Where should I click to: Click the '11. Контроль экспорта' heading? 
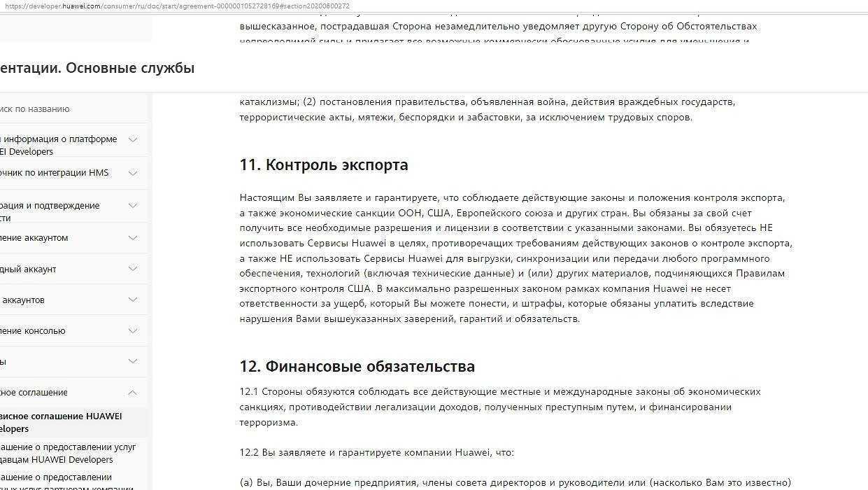[323, 165]
